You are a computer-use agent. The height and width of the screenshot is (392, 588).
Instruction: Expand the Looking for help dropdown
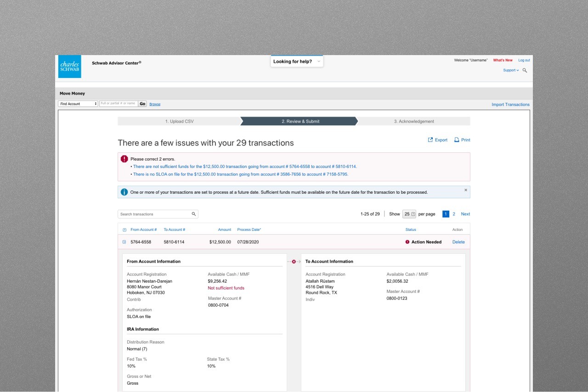pyautogui.click(x=297, y=62)
